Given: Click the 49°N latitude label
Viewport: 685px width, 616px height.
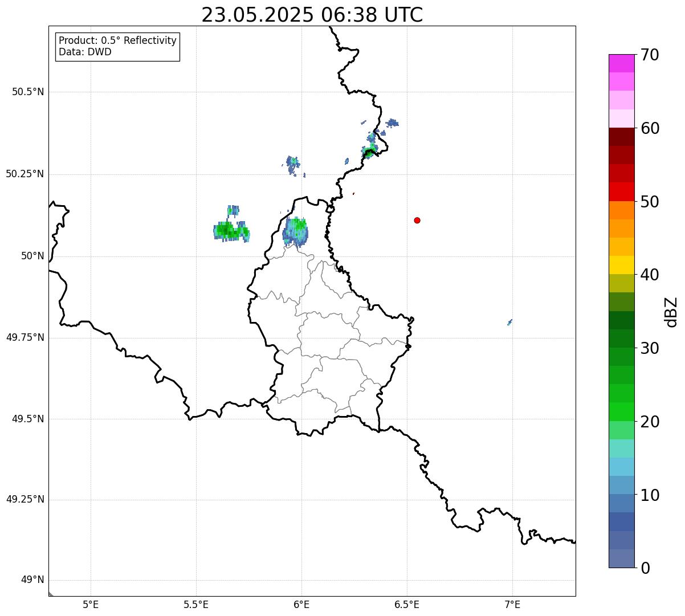Looking at the screenshot, I should pos(32,580).
